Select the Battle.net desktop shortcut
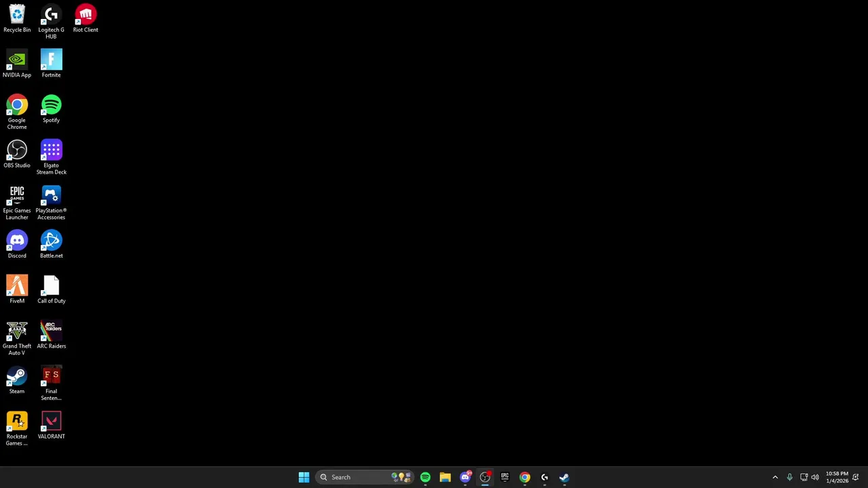Screen dimensions: 868x488 (51, 245)
